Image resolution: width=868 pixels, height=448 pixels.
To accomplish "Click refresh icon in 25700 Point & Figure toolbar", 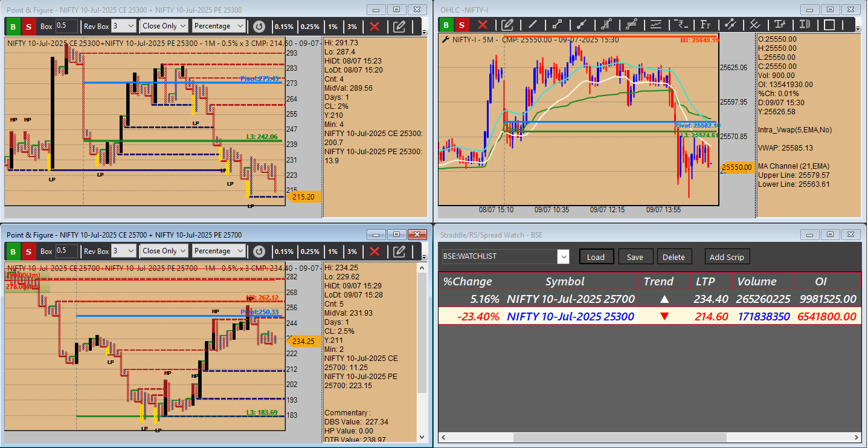I will 259,252.
